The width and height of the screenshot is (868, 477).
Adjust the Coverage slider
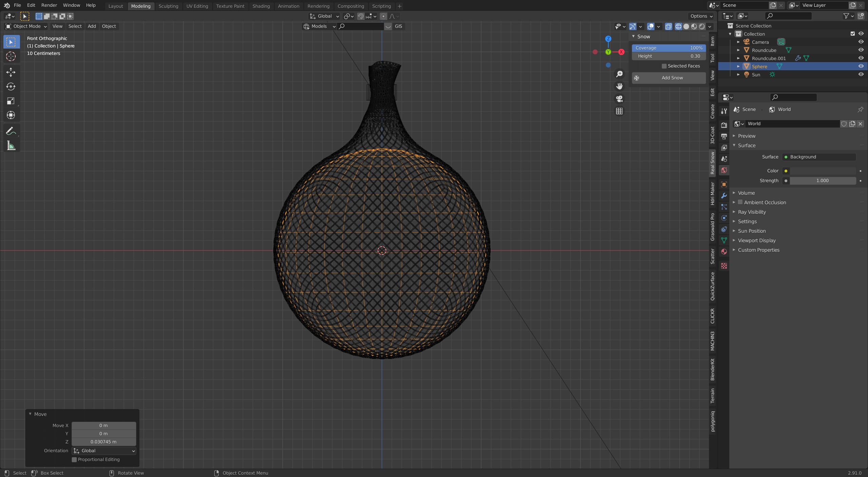pos(668,48)
